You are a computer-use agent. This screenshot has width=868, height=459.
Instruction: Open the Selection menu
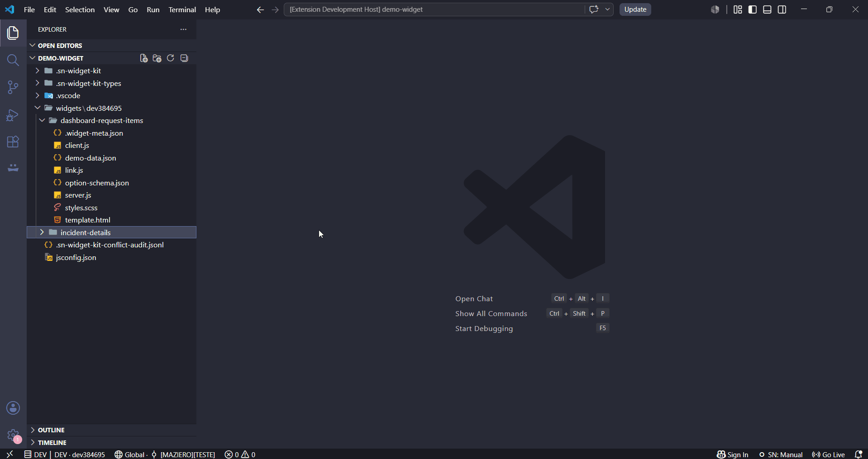[x=80, y=9]
